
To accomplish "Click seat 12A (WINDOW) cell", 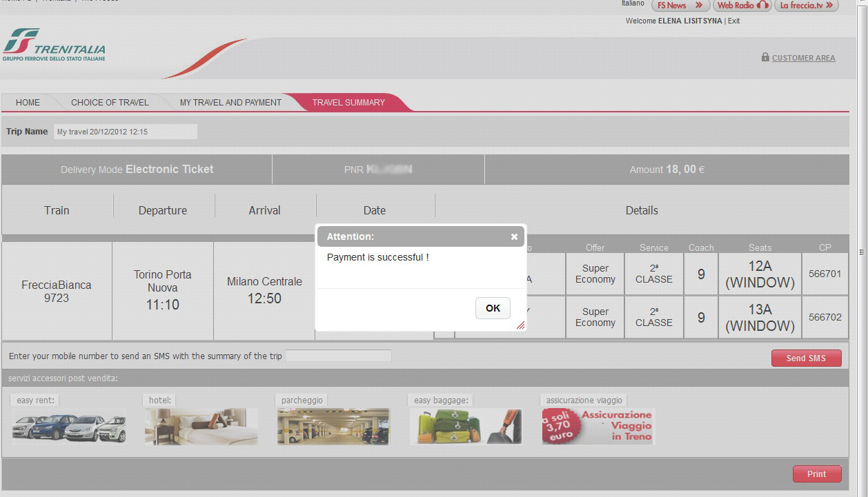I will 760,274.
